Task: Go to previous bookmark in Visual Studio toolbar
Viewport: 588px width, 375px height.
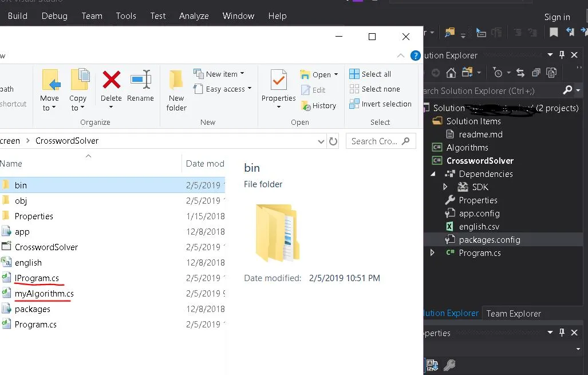Action: 570,32
